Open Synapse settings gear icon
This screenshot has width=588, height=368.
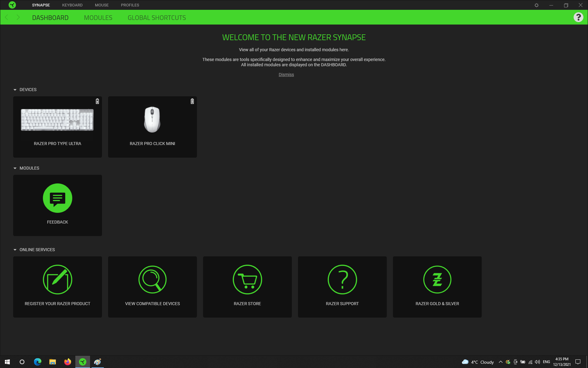click(537, 5)
